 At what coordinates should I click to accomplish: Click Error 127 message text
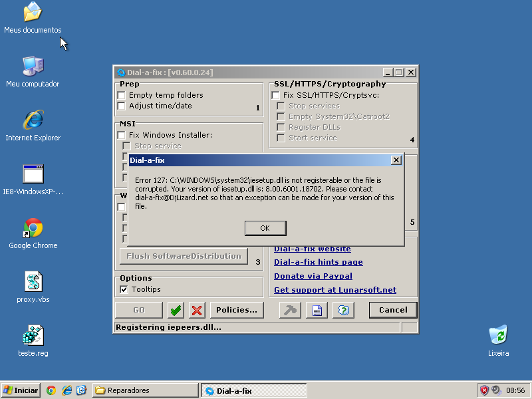(x=265, y=193)
